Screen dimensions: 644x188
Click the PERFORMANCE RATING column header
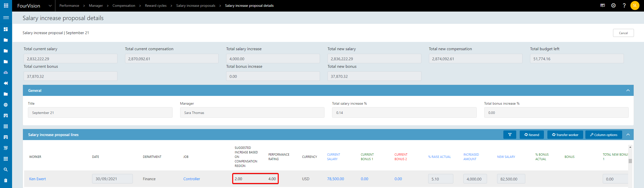pos(279,157)
